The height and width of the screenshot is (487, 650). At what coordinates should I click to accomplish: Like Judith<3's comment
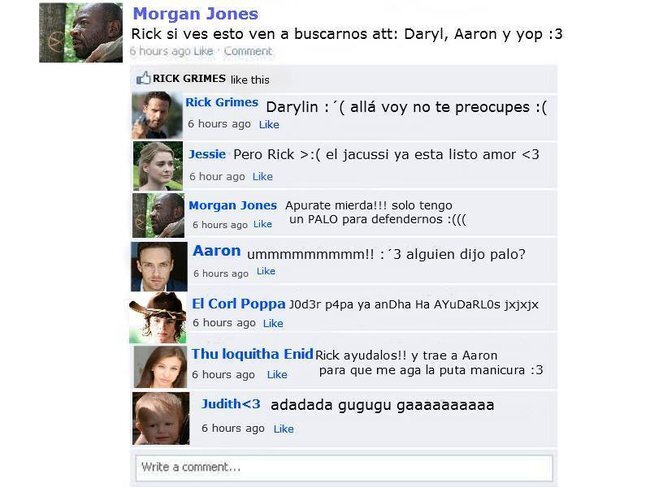click(x=284, y=429)
